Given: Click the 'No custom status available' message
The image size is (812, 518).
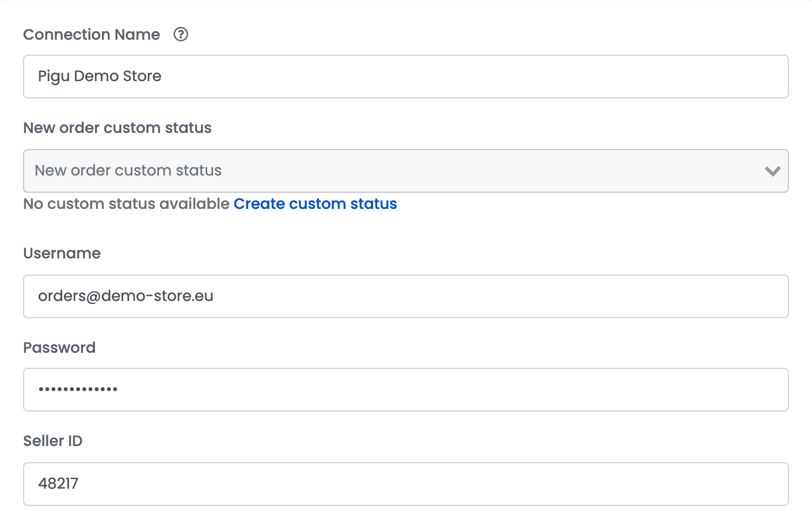Looking at the screenshot, I should [x=127, y=204].
